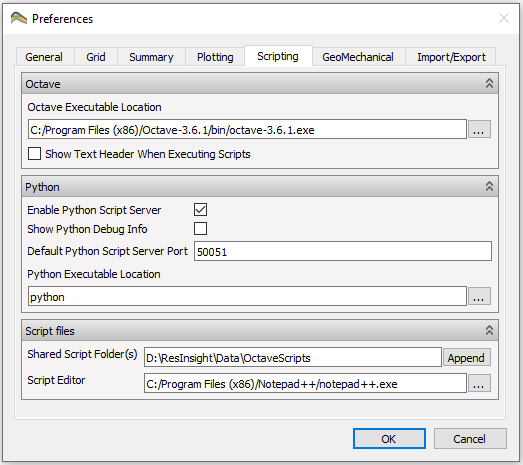Collapse the Script files section

[x=489, y=330]
